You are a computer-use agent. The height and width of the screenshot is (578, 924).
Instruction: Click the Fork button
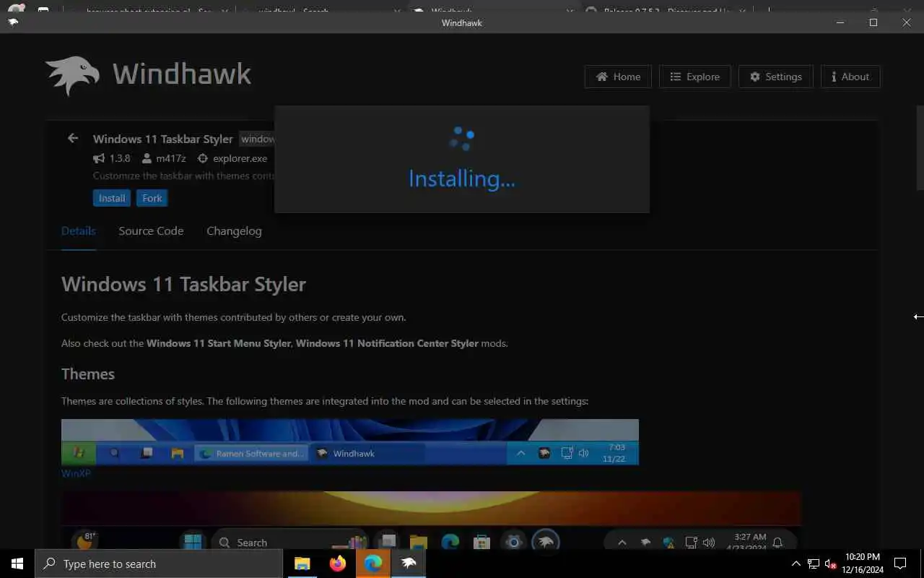(152, 198)
